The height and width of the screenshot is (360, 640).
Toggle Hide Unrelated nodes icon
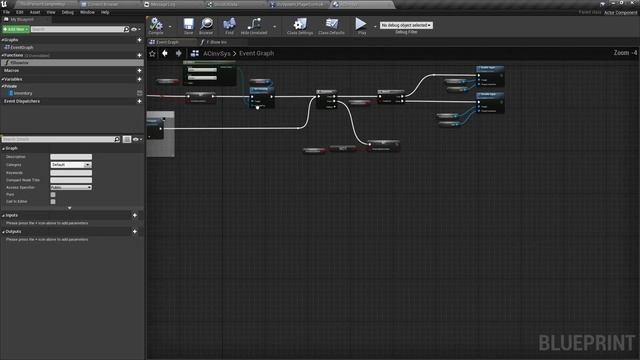tap(253, 25)
